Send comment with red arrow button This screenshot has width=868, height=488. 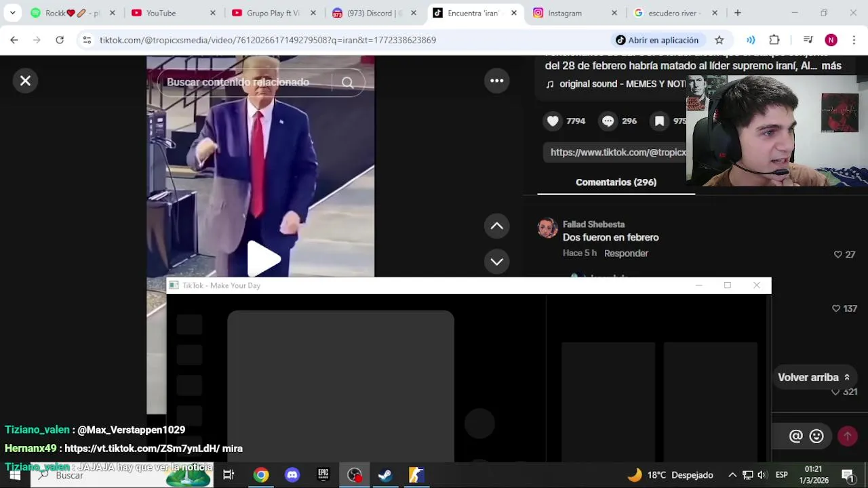pyautogui.click(x=847, y=436)
